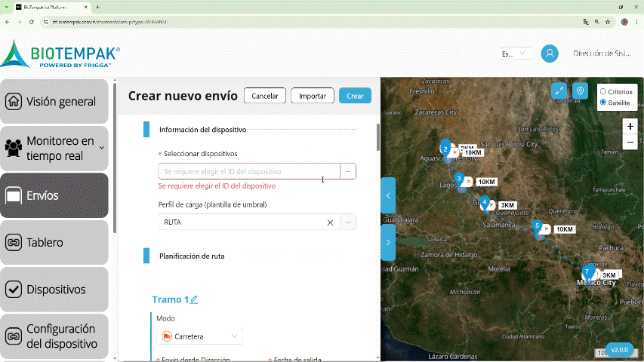
Task: Go to Dispositivos in sidebar
Action: (x=54, y=290)
